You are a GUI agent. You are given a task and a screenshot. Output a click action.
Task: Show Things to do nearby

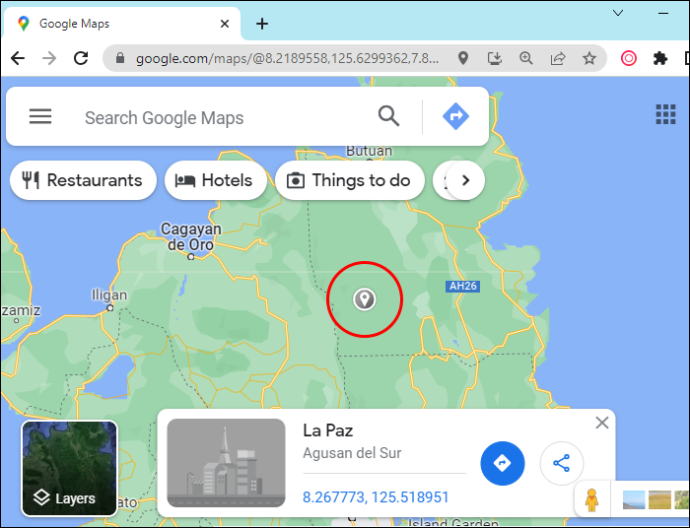(x=349, y=180)
